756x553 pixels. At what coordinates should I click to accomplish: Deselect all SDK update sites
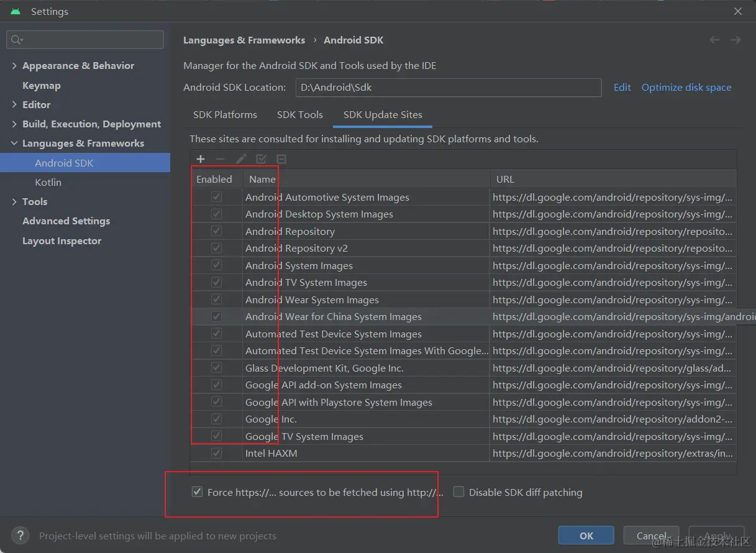click(x=281, y=159)
